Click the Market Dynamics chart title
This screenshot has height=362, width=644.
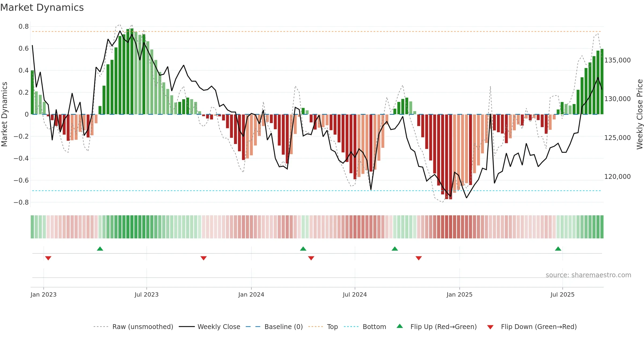(42, 8)
